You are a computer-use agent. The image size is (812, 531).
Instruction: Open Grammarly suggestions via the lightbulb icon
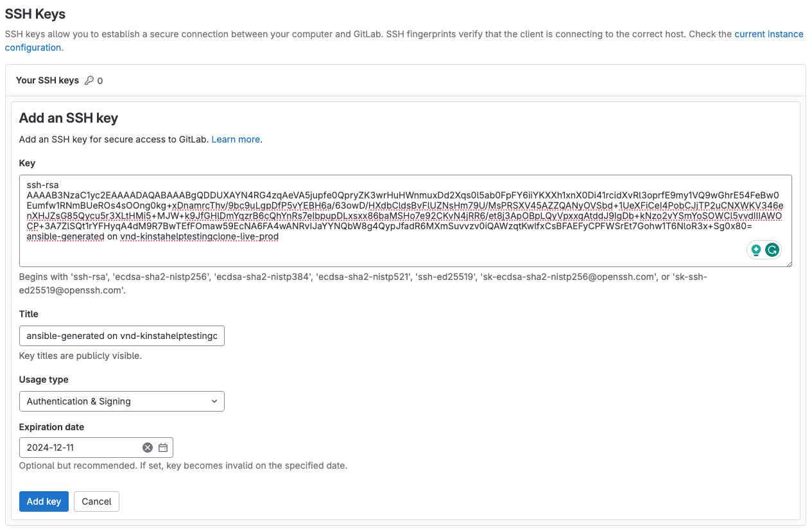click(756, 250)
